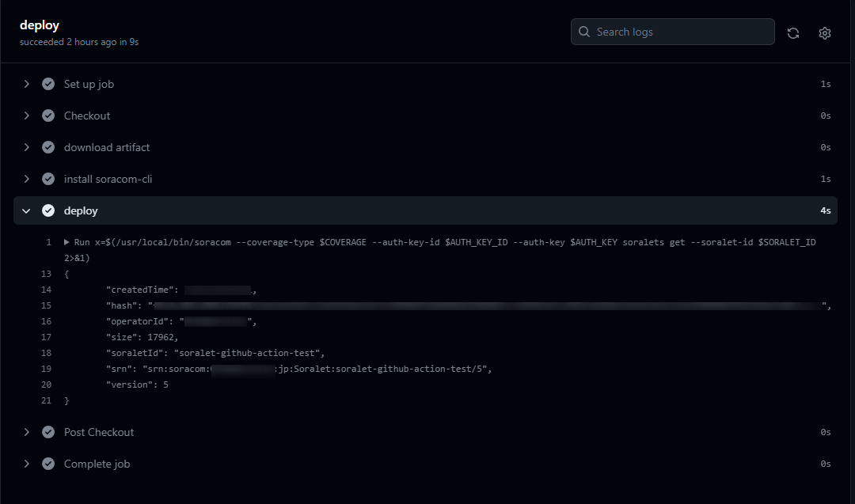Screen dimensions: 855x504
Task: Click the Set up job step name
Action: pos(89,84)
